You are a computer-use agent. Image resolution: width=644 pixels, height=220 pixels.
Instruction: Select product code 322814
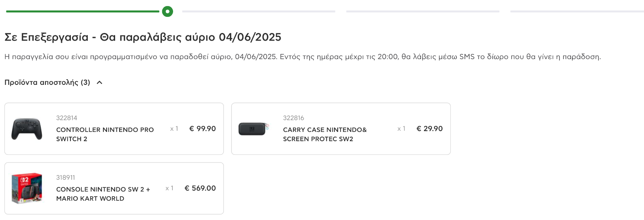[x=67, y=118]
